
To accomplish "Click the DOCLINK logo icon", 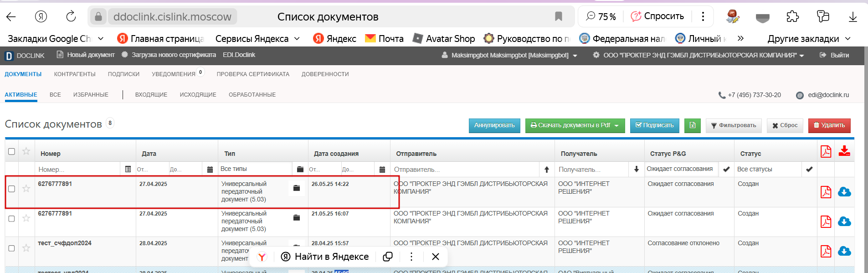I will click(x=9, y=56).
